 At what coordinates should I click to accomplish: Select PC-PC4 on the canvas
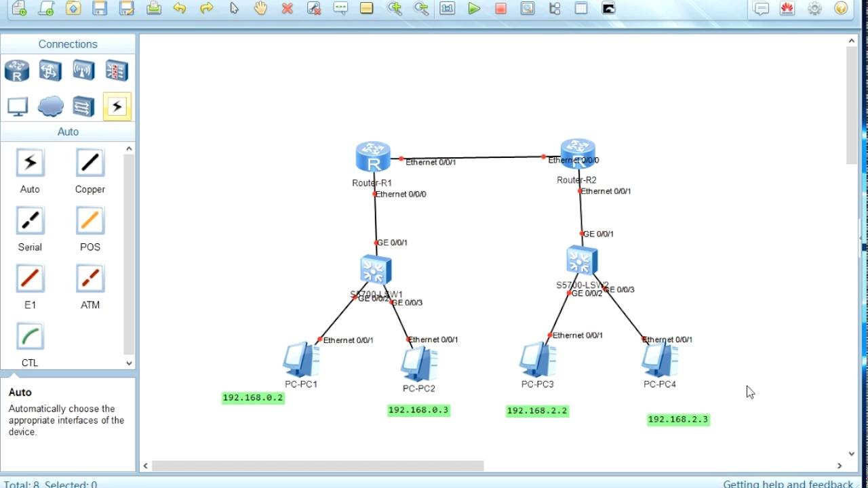660,359
